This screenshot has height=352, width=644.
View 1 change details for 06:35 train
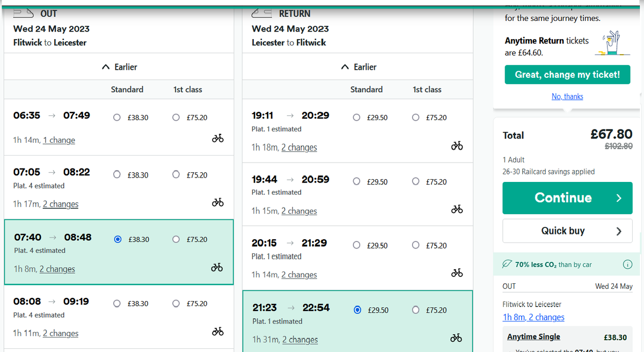click(x=59, y=140)
